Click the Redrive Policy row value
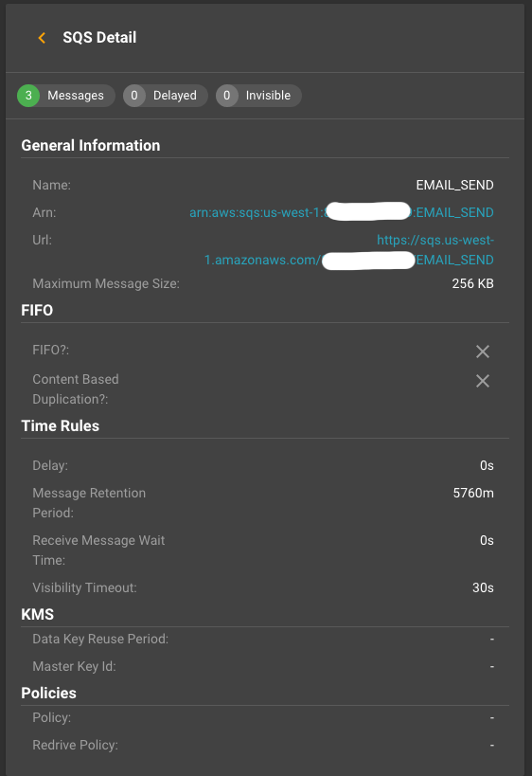This screenshot has height=776, width=532. (492, 745)
